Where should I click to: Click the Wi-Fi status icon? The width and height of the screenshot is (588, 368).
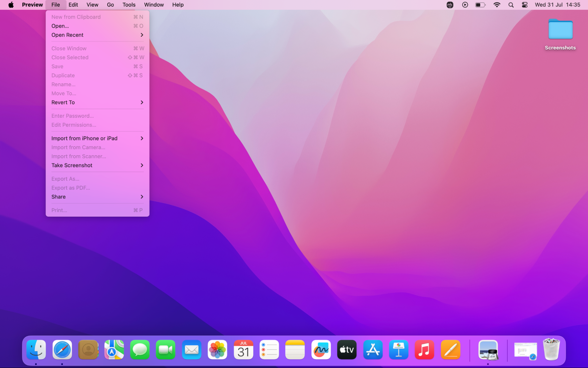497,5
